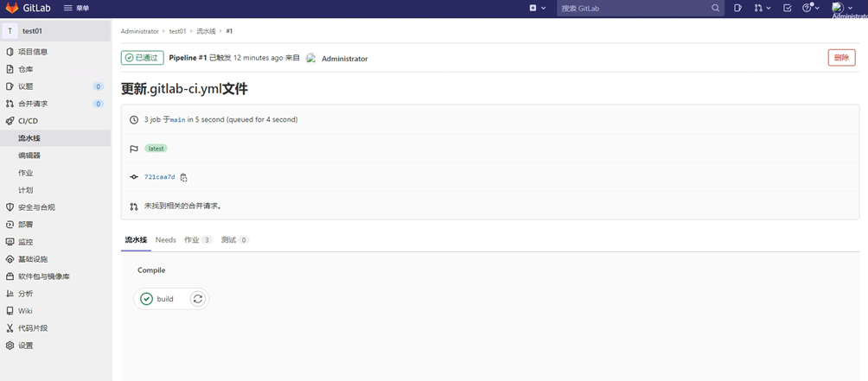Expand the help question mark menu
This screenshot has height=381, width=868.
(810, 8)
